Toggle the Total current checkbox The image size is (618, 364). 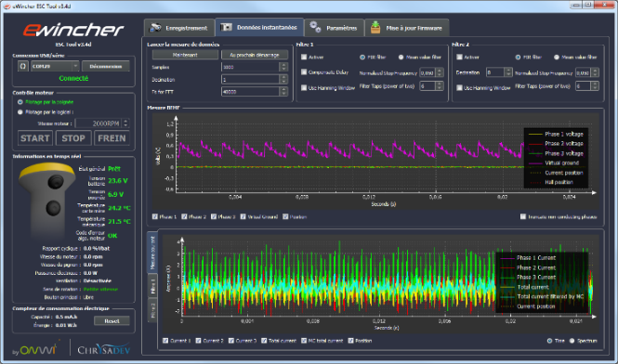click(x=264, y=341)
